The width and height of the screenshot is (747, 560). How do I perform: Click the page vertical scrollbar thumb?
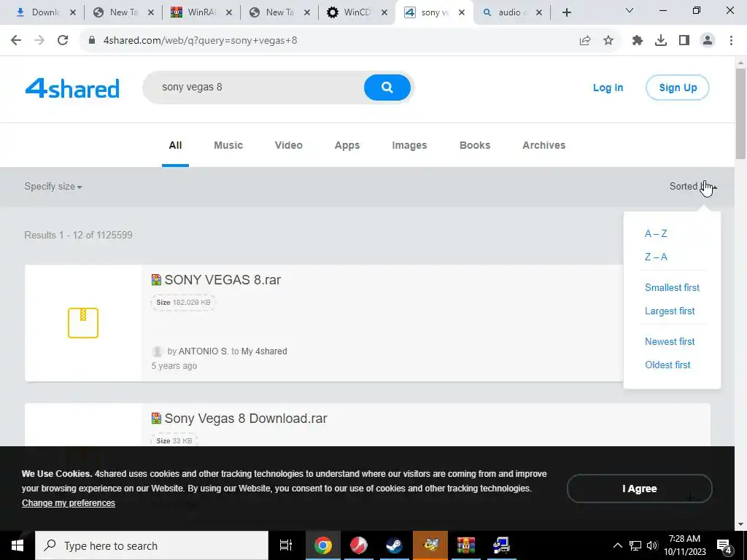740,113
